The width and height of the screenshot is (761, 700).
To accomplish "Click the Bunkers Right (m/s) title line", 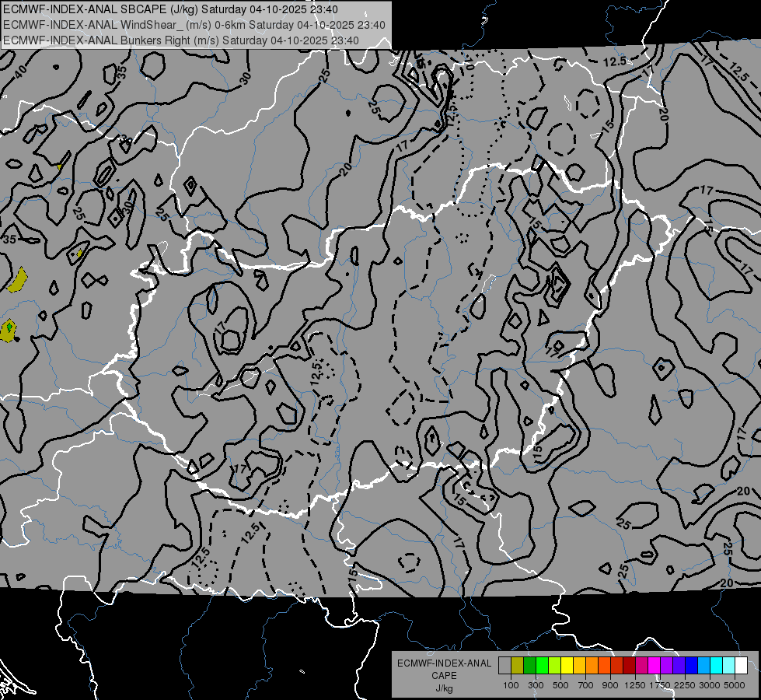I will [x=181, y=40].
